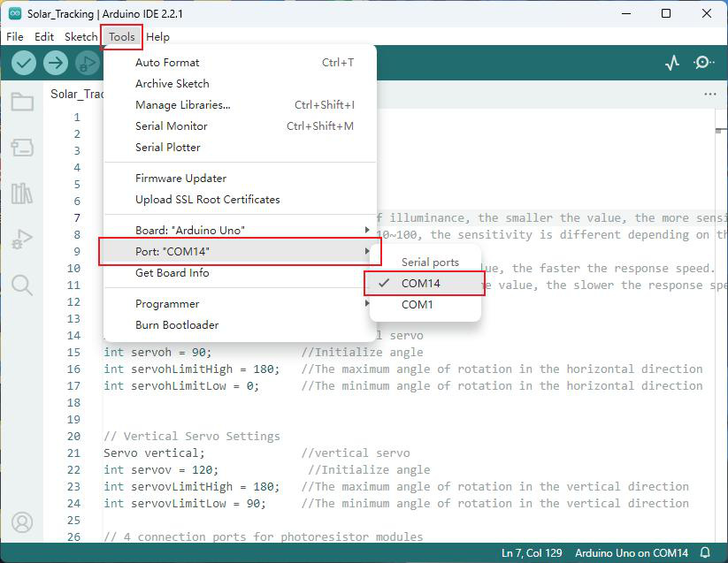The width and height of the screenshot is (728, 563).
Task: Open the Serial Plotter toolbar icon
Action: [x=671, y=63]
